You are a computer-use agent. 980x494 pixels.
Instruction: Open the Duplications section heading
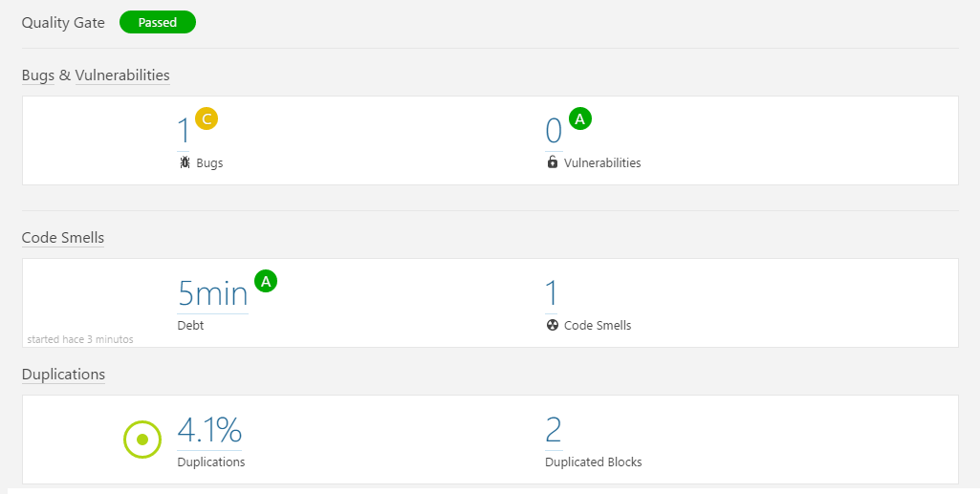tap(63, 375)
